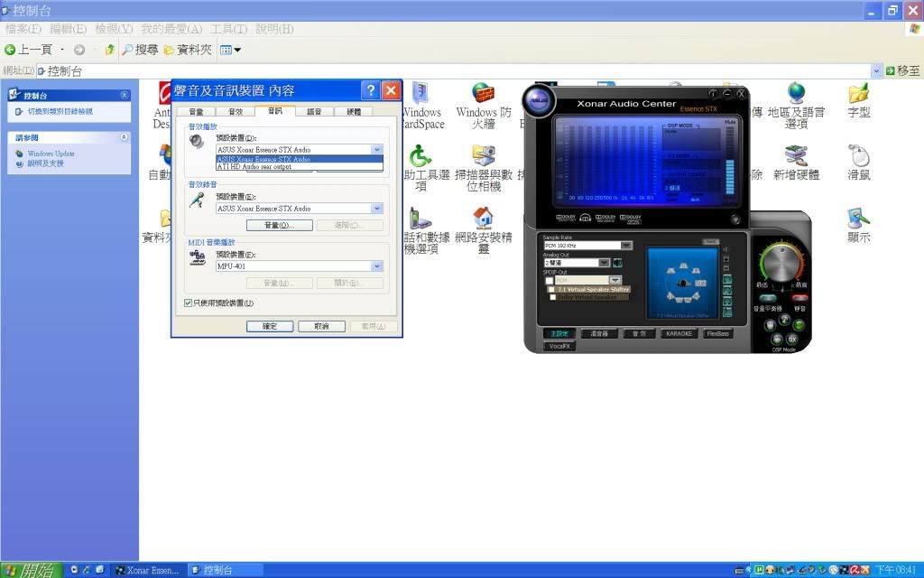Click the Start button on the taskbar
The width and height of the screenshot is (924, 578).
coord(29,571)
